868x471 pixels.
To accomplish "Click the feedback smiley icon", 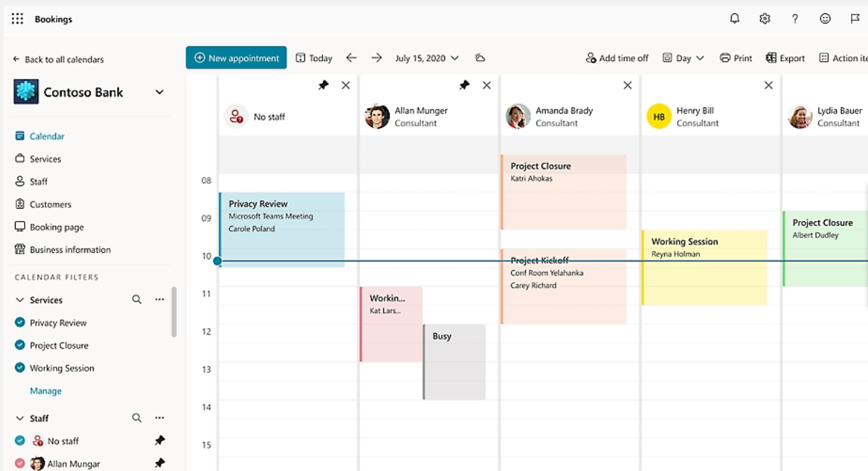I will pyautogui.click(x=825, y=18).
